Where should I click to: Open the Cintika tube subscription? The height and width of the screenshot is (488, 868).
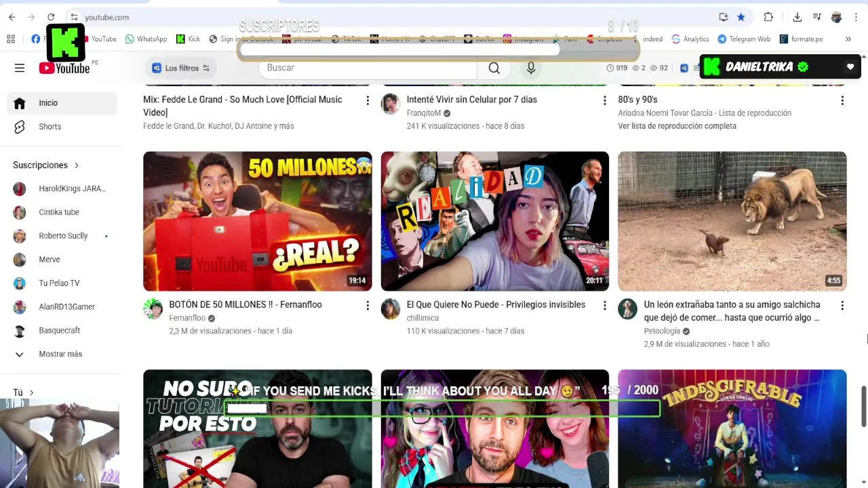[x=62, y=212]
